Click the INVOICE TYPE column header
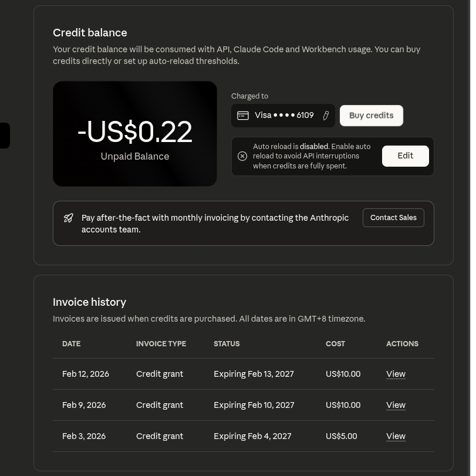The height and width of the screenshot is (476, 476). [x=161, y=344]
